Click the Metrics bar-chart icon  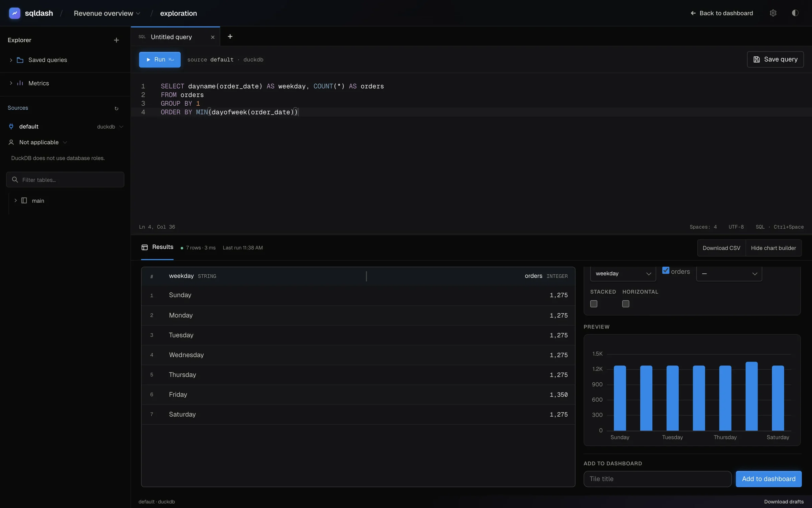(20, 83)
